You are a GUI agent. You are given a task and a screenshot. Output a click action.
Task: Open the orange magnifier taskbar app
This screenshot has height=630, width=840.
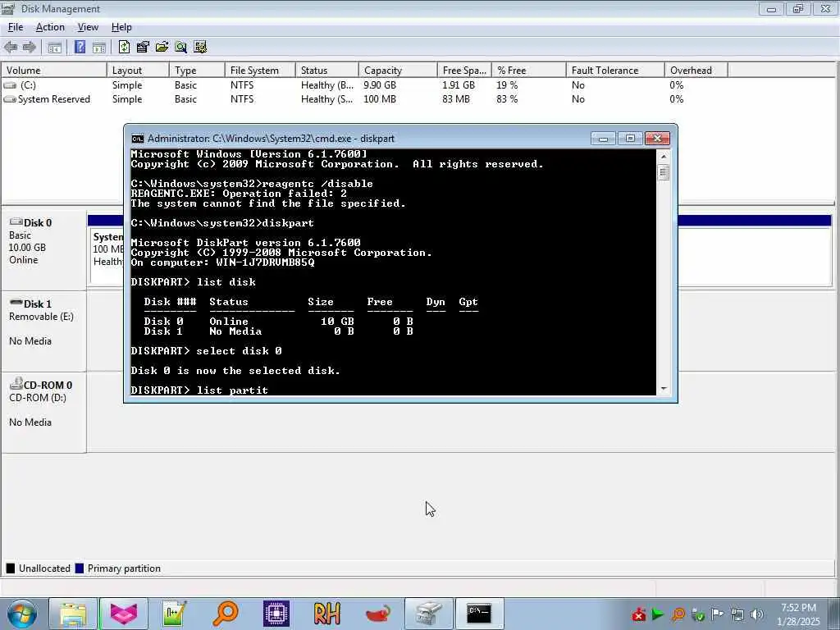(226, 614)
